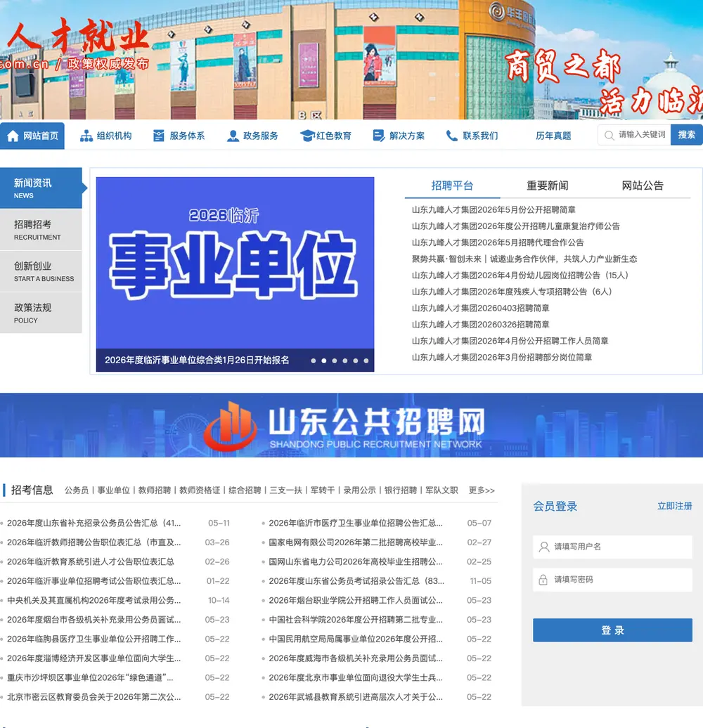This screenshot has width=703, height=728.
Task: Open the 教师招聘 category link
Action: click(x=155, y=490)
